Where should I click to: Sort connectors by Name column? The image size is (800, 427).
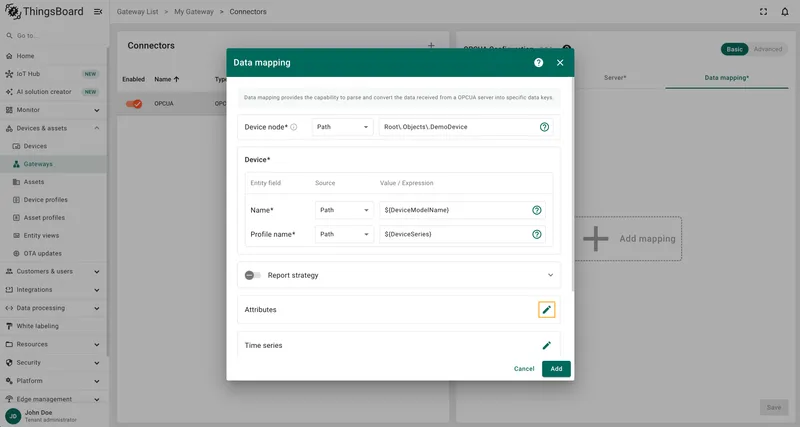[167, 80]
